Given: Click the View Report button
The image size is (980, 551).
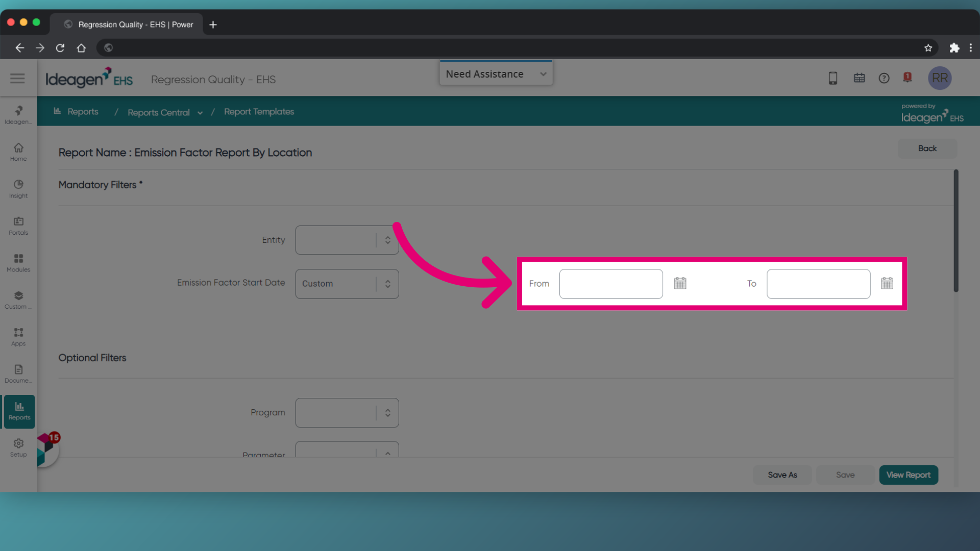Looking at the screenshot, I should click(909, 475).
